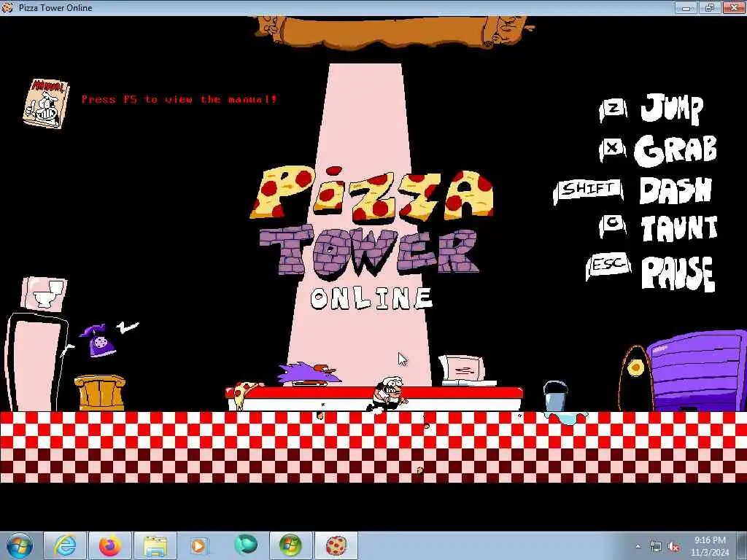Click the orange pedestal under the phone

(x=99, y=393)
